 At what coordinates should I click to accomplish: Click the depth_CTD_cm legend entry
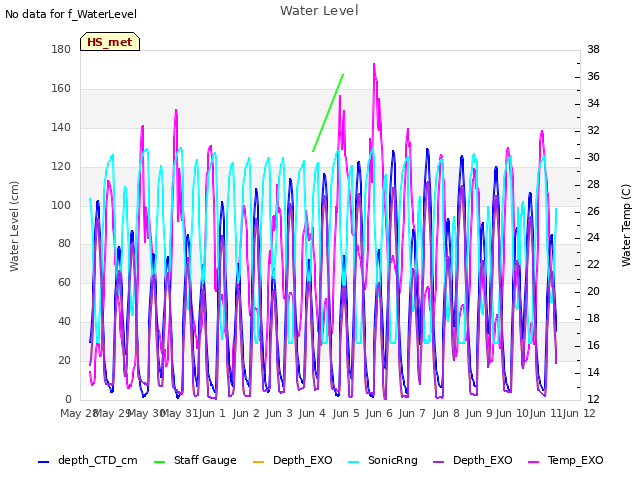[87, 460]
